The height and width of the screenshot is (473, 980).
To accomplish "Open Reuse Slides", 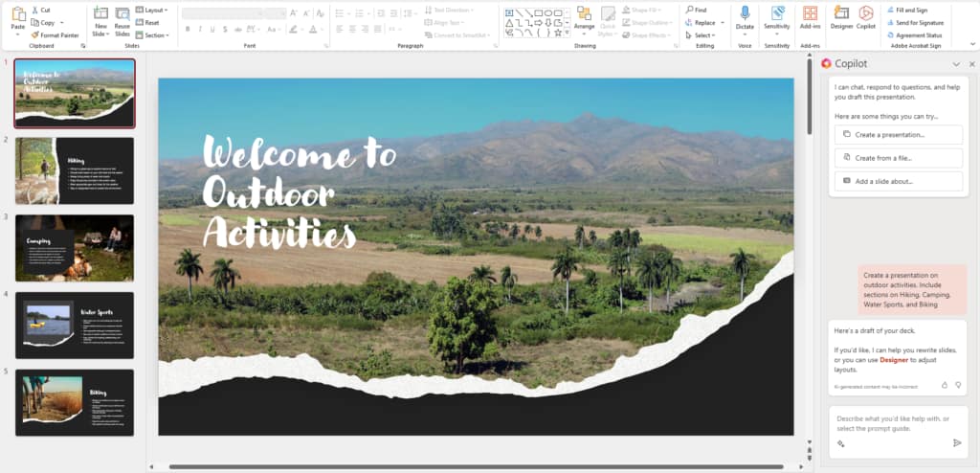I will tap(122, 22).
